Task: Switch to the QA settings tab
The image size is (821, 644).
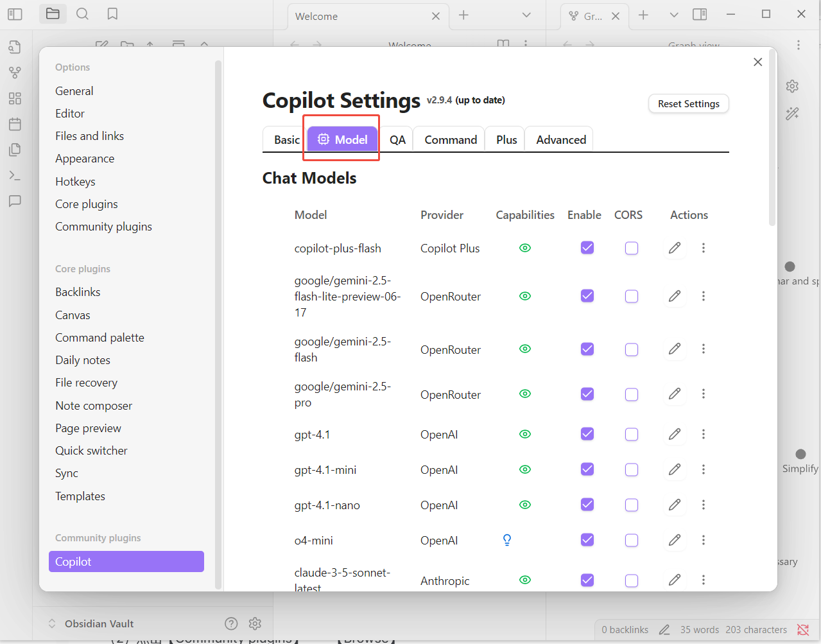Action: [397, 139]
